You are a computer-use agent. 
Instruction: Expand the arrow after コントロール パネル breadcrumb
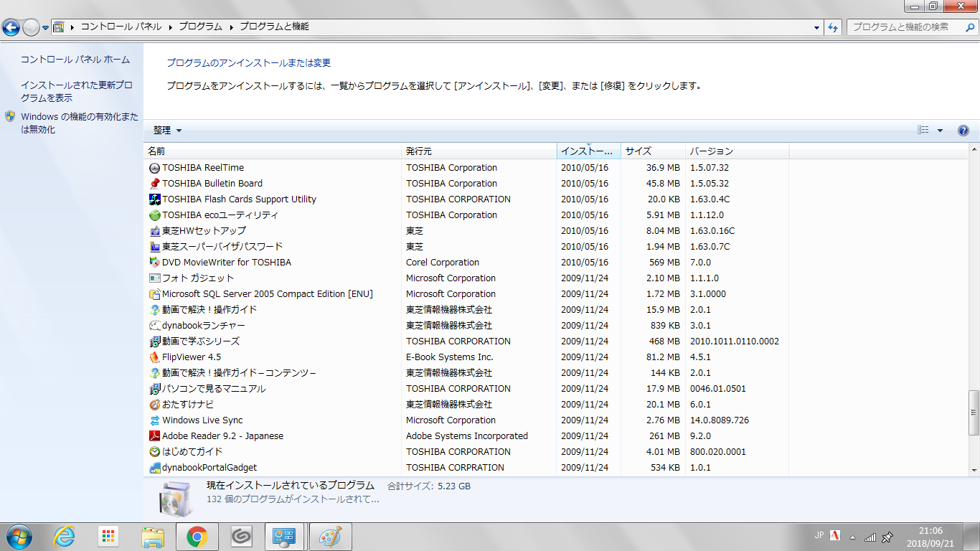171,27
